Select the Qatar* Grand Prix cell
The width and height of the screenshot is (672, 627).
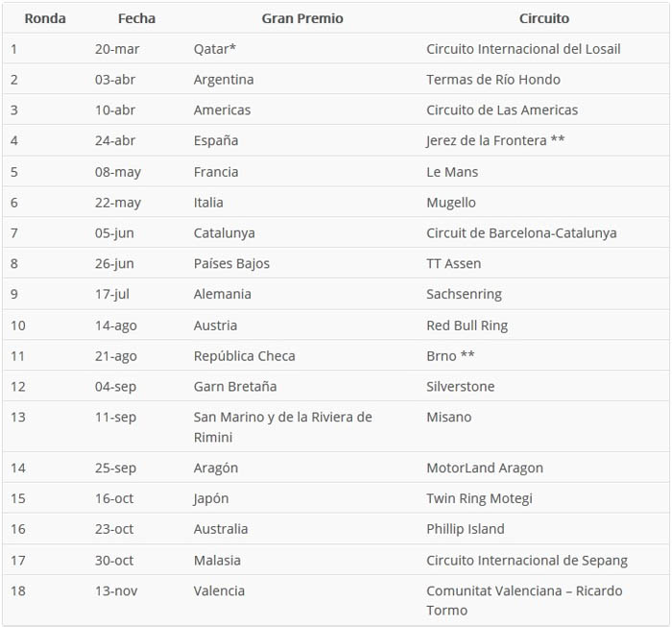tap(215, 49)
